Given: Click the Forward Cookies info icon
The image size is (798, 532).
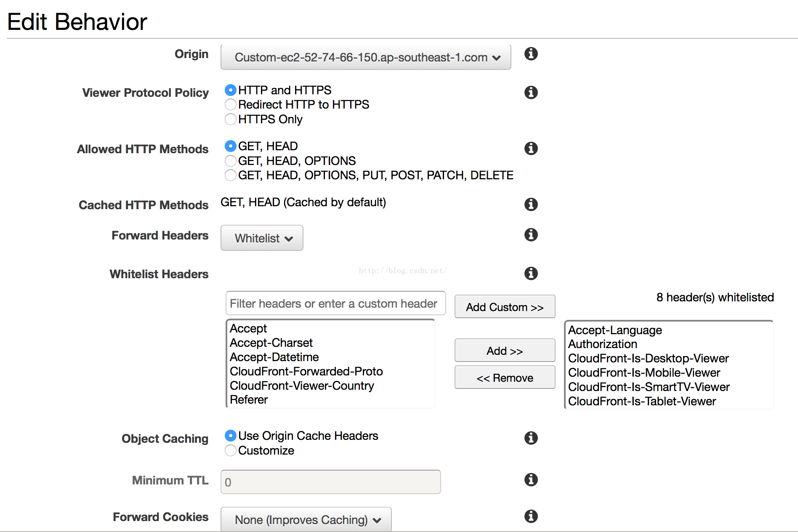Looking at the screenshot, I should [x=531, y=516].
